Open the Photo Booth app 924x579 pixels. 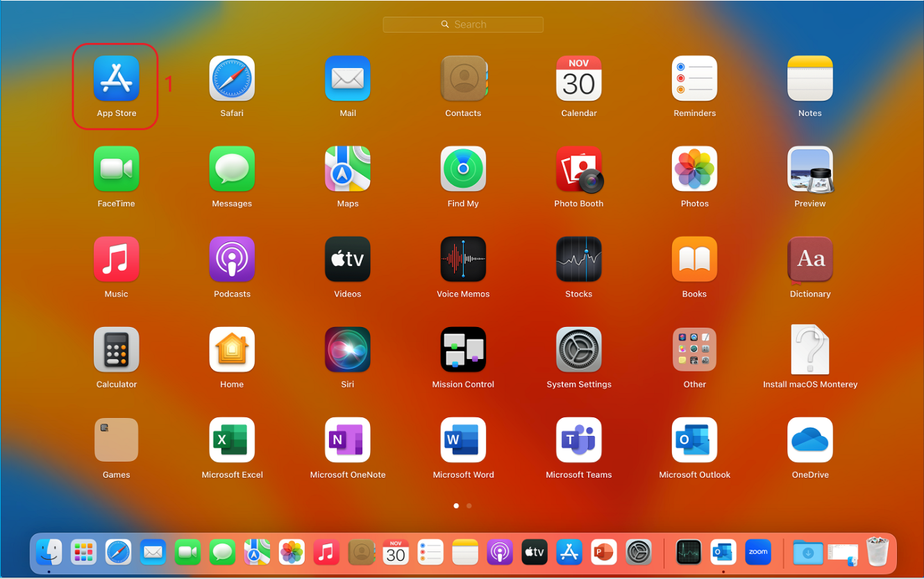[579, 169]
